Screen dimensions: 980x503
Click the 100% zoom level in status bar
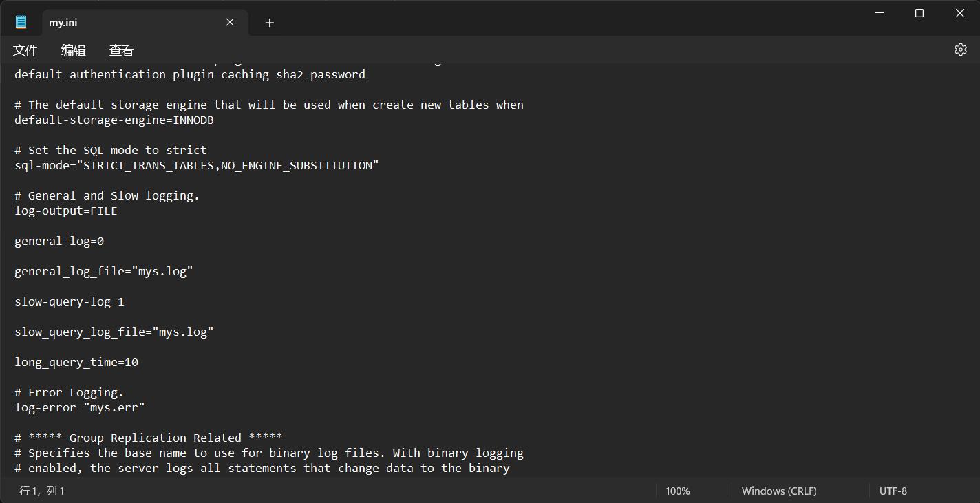[678, 491]
